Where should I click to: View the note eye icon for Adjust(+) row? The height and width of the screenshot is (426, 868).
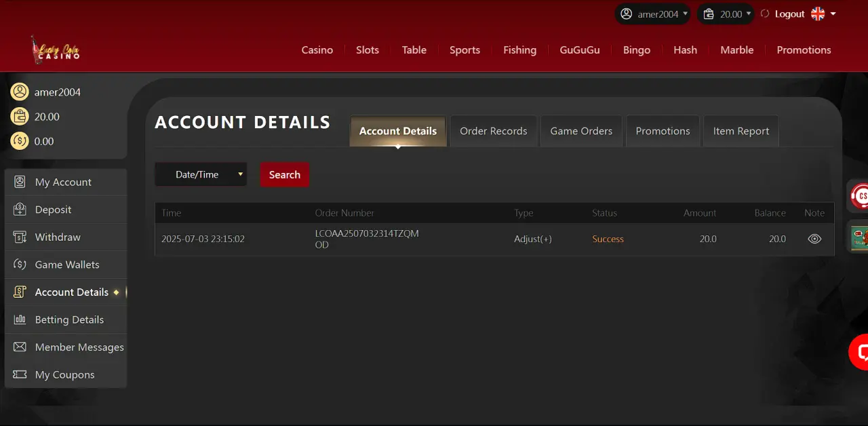coord(814,239)
